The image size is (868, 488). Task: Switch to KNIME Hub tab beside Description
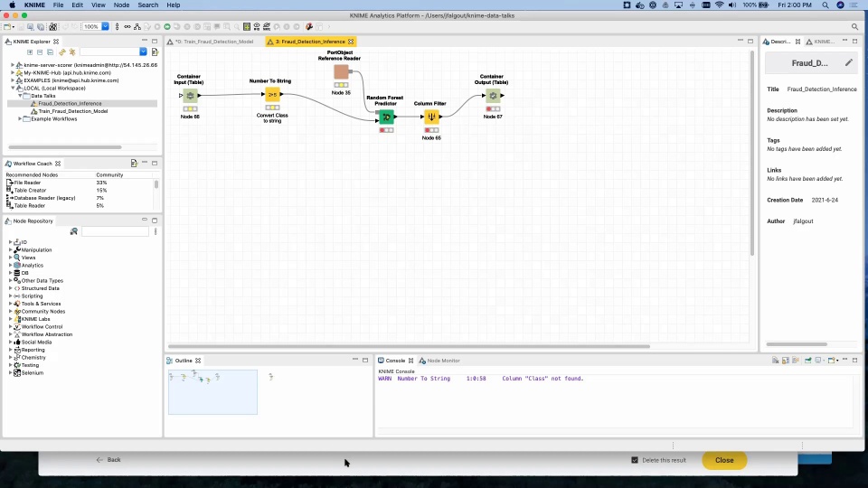820,42
